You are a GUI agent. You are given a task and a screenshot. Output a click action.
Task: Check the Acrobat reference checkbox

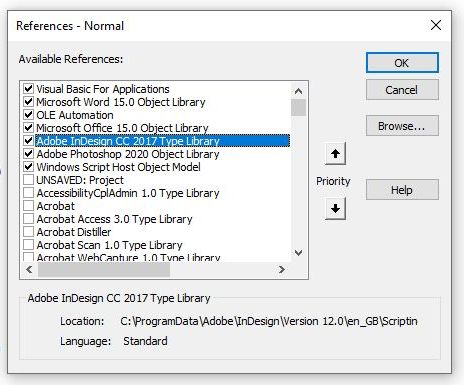coord(28,206)
